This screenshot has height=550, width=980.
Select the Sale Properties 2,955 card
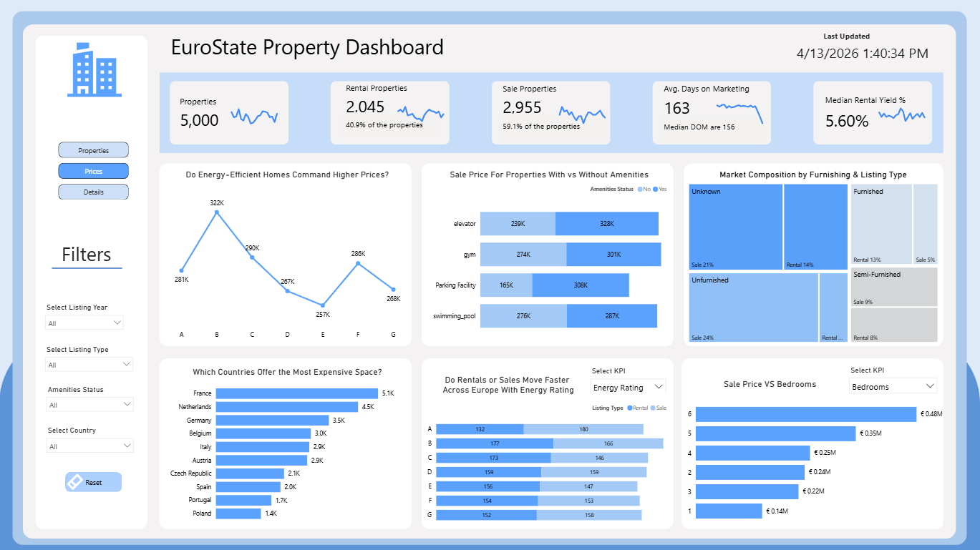551,113
